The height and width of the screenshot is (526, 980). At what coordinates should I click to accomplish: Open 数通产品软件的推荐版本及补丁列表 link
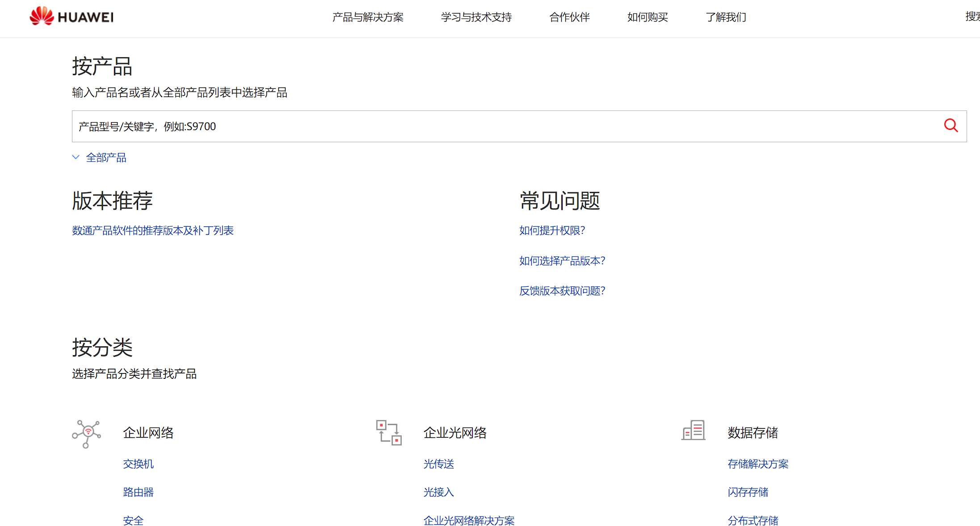153,230
